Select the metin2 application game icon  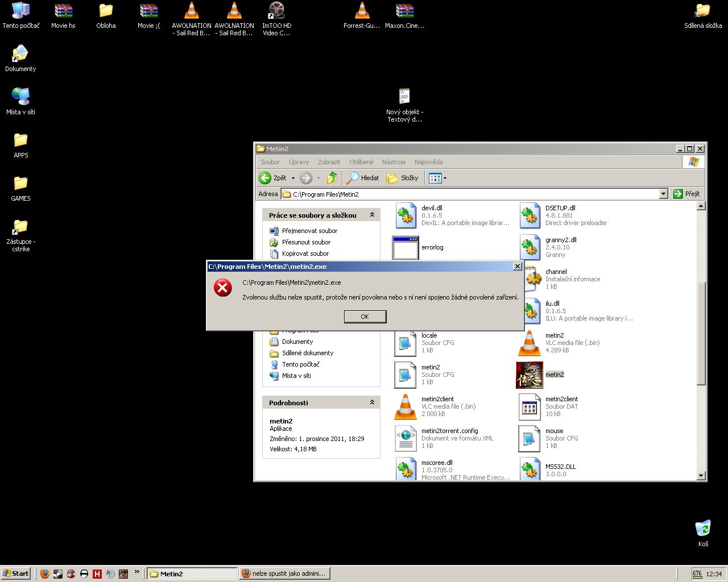pos(530,375)
